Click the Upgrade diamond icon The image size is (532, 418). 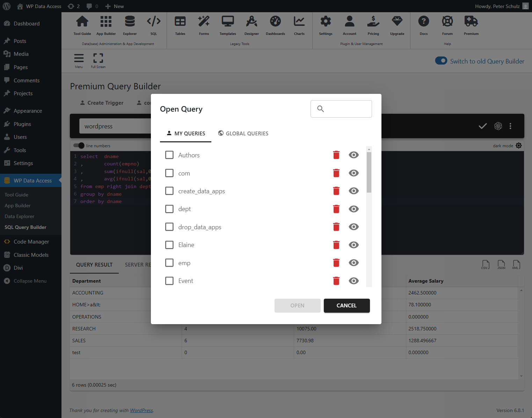(x=397, y=21)
